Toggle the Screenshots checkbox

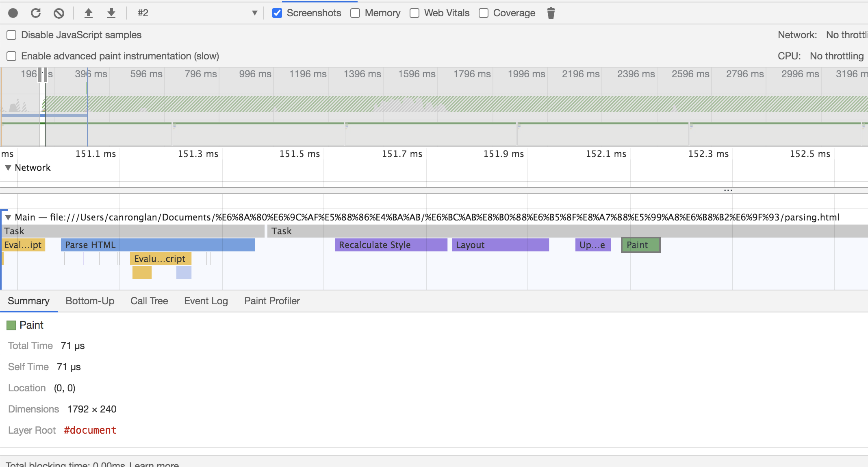click(x=277, y=13)
